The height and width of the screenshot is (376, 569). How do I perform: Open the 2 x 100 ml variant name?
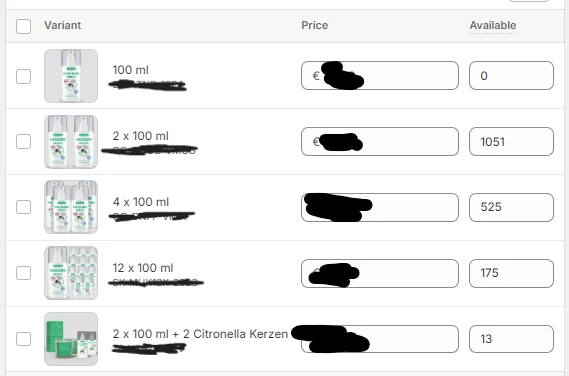point(140,136)
